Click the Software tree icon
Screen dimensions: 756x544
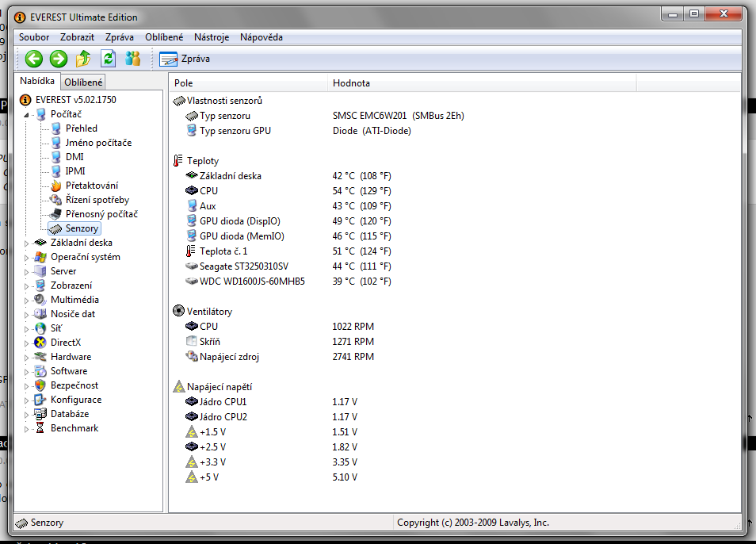[x=40, y=371]
